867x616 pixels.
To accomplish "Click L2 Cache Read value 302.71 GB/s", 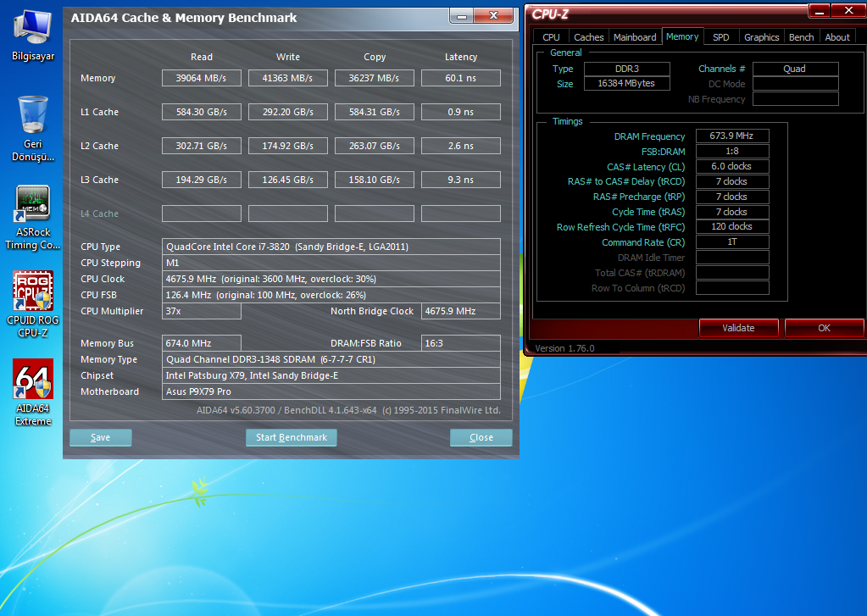I will (201, 146).
